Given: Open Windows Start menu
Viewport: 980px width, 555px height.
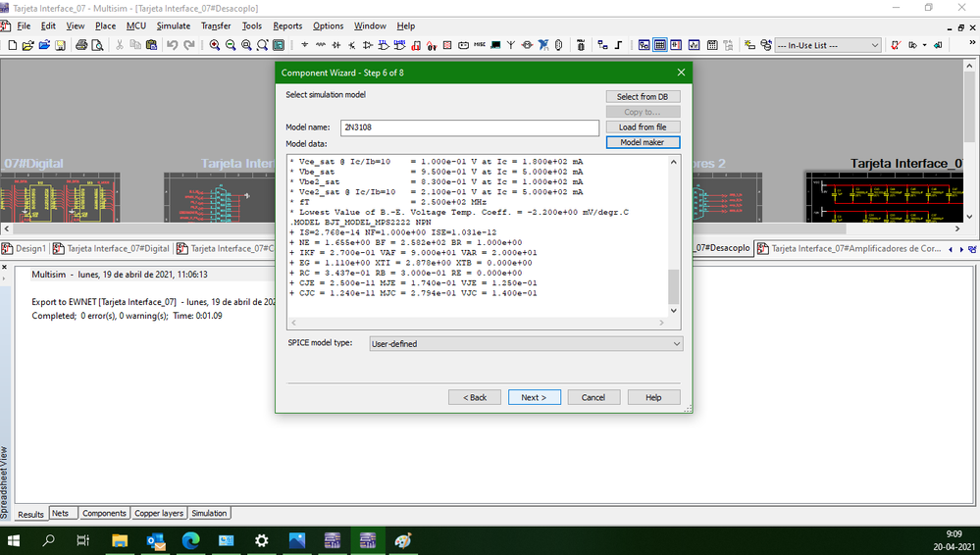Looking at the screenshot, I should point(13,540).
